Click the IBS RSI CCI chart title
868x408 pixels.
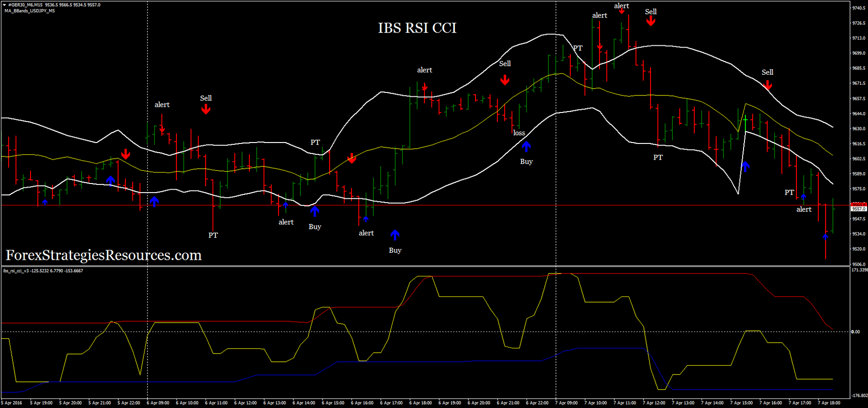417,28
